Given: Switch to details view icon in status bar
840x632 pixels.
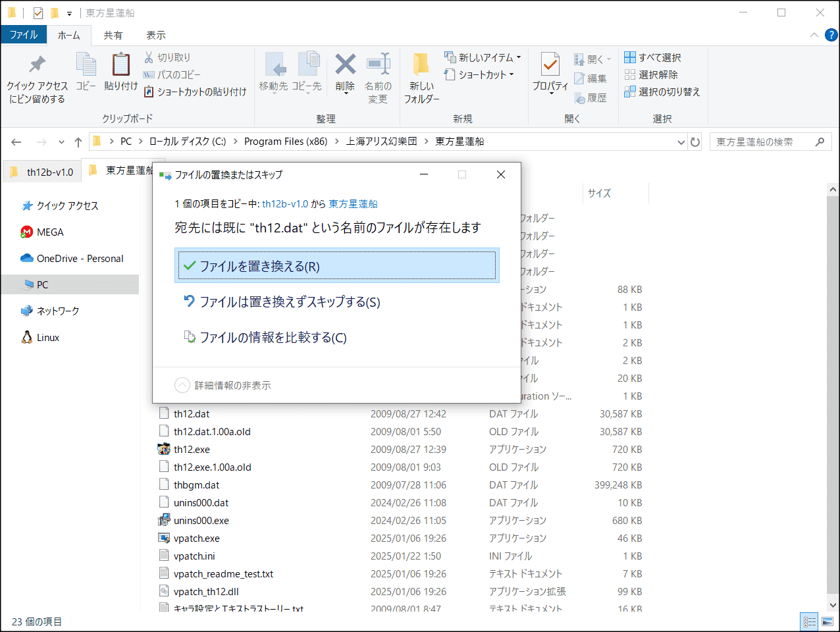Looking at the screenshot, I should 810,621.
